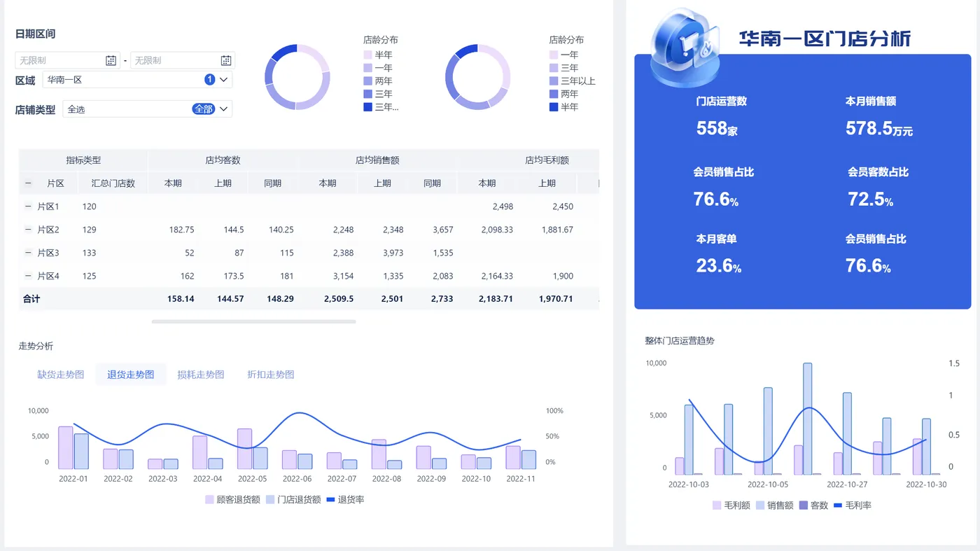Toggle the 退货率 legend line
The height and width of the screenshot is (551, 980).
point(344,500)
